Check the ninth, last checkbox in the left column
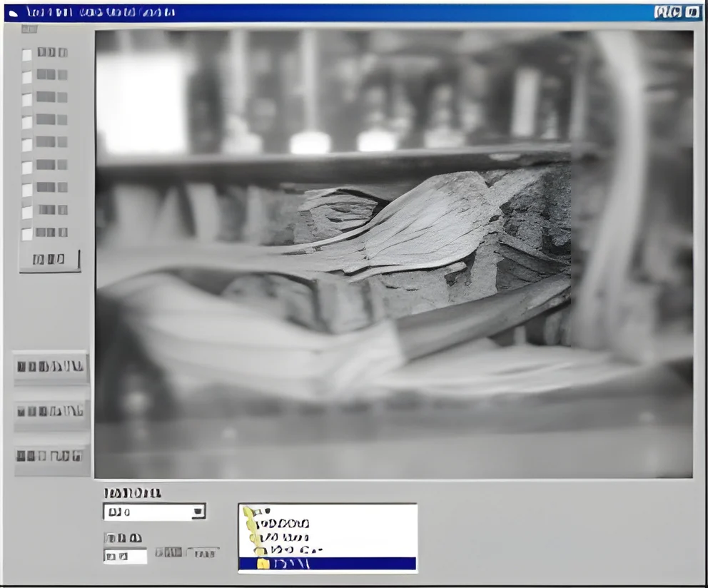 tap(27, 234)
